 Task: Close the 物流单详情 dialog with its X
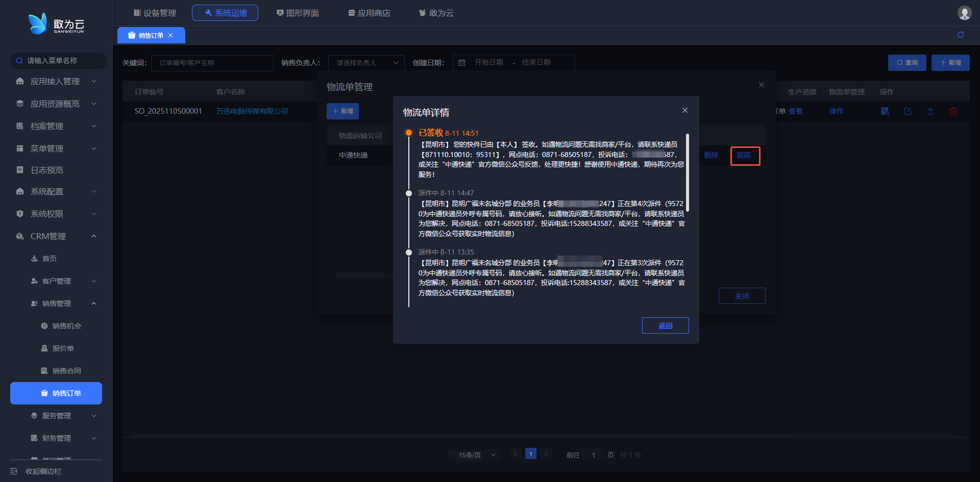pyautogui.click(x=685, y=110)
